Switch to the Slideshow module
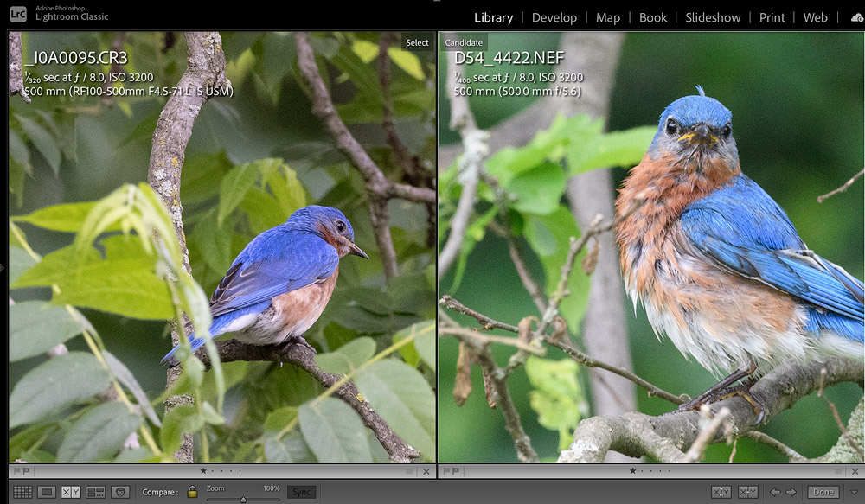865x504 pixels. pos(713,17)
